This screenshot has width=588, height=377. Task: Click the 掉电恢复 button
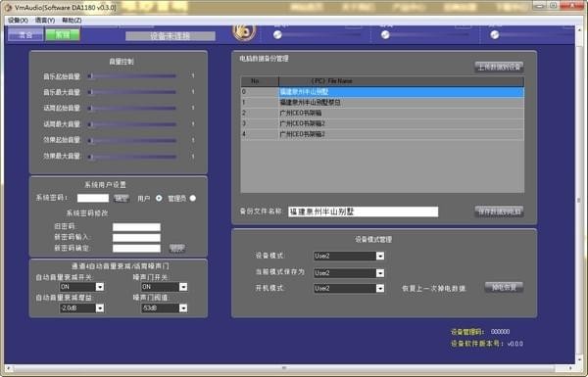[x=504, y=288]
